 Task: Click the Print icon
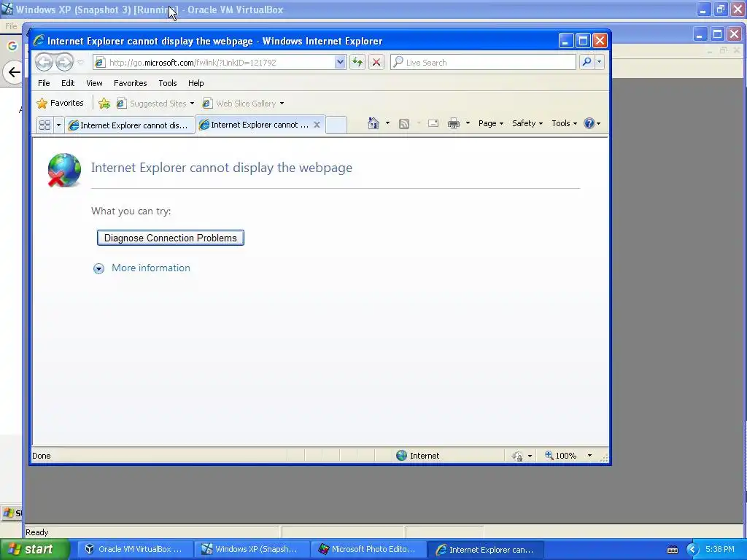pyautogui.click(x=454, y=124)
